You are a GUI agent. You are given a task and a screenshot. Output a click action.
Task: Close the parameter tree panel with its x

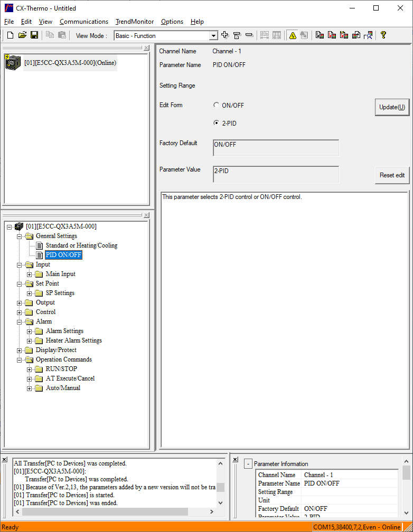[146, 215]
